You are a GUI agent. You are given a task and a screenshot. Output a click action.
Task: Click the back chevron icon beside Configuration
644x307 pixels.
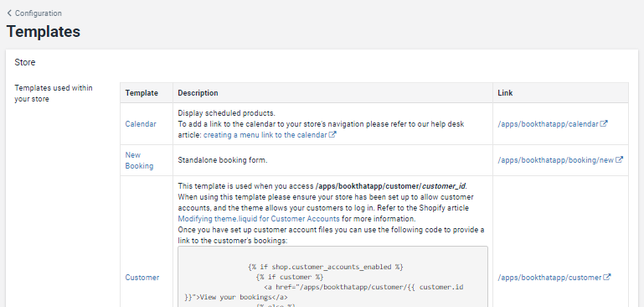(x=9, y=13)
